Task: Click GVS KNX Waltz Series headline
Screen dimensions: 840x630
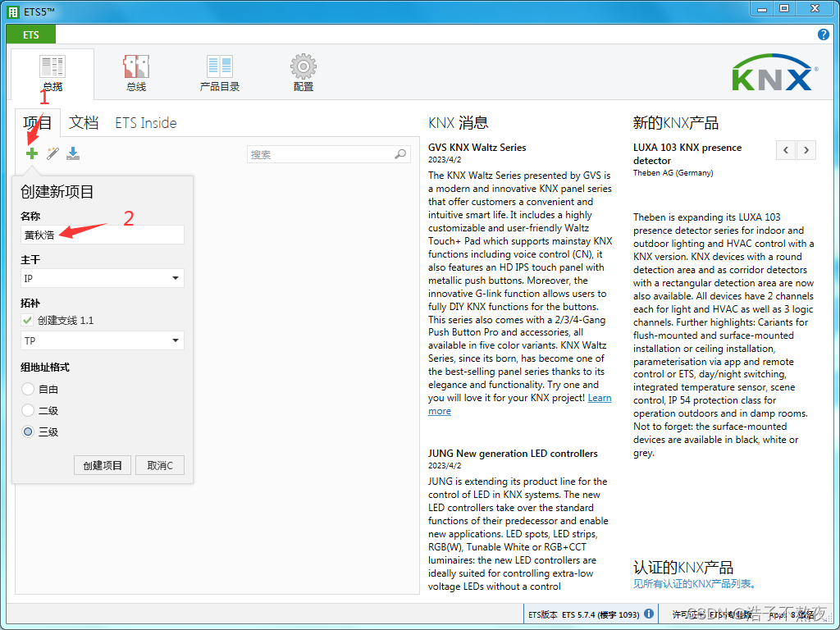Action: click(x=477, y=148)
